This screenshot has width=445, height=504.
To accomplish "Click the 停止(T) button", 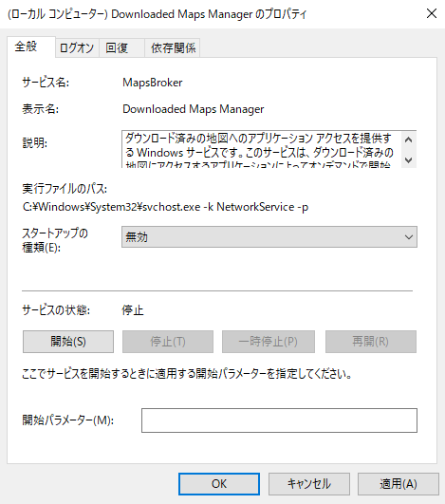I will 168,342.
